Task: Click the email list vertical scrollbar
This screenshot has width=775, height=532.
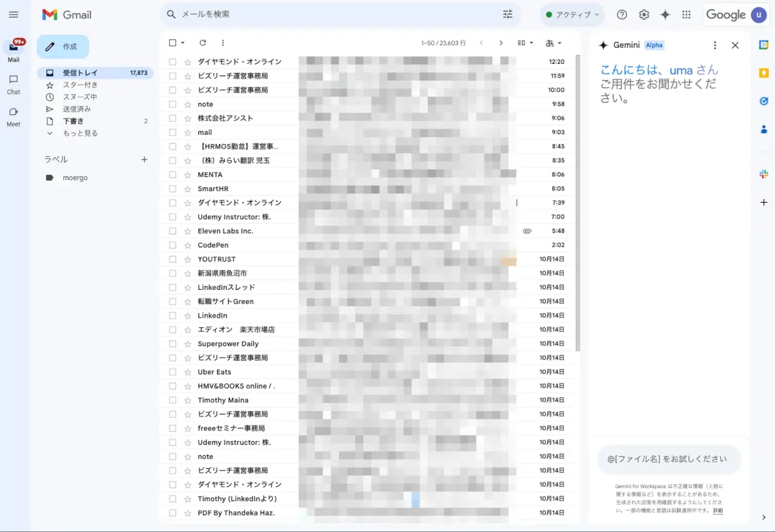Action: 578,203
